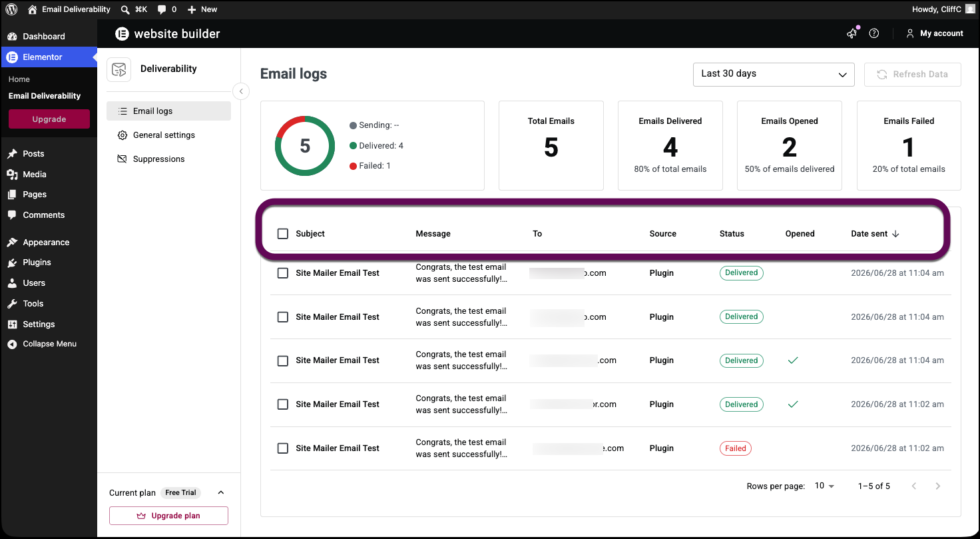The width and height of the screenshot is (980, 539).
Task: Click the Subject column header
Action: pos(310,234)
